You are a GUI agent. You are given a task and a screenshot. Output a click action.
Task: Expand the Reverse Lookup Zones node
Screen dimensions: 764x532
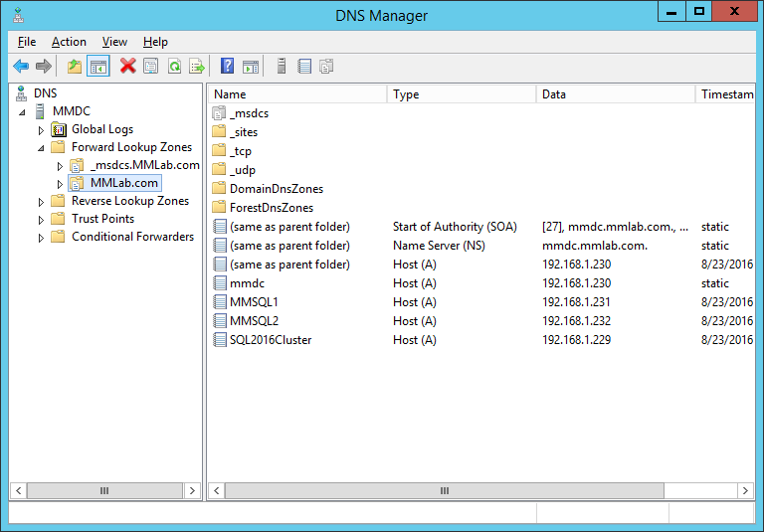tap(41, 202)
